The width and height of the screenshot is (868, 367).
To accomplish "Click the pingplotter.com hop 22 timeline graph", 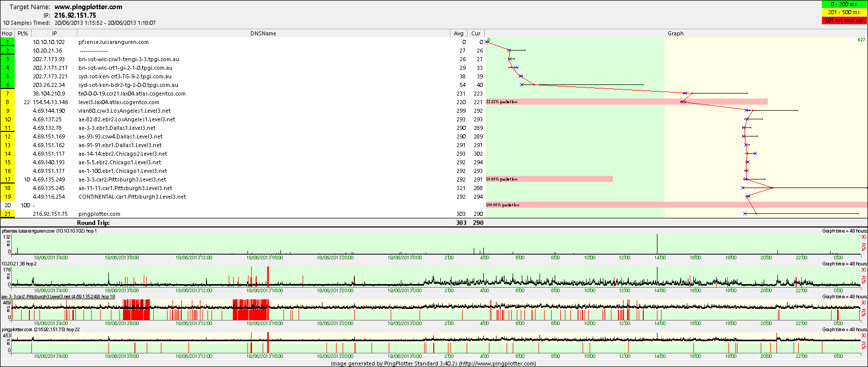I will tap(435, 342).
